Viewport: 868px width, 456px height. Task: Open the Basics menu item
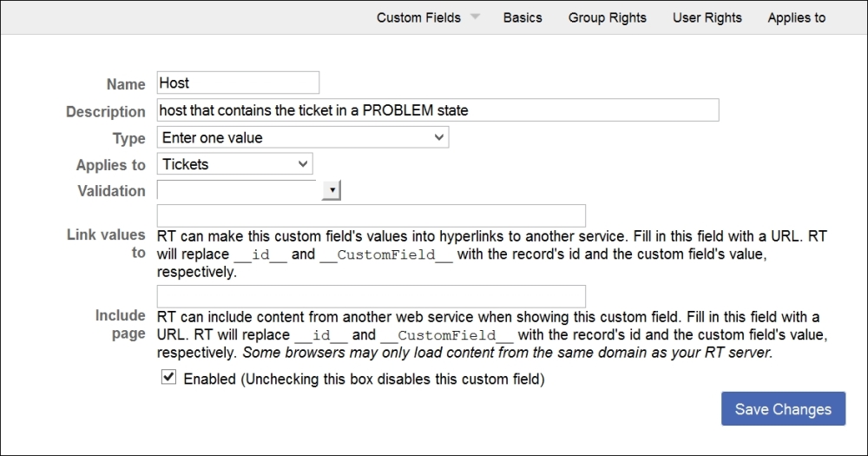[x=523, y=17]
